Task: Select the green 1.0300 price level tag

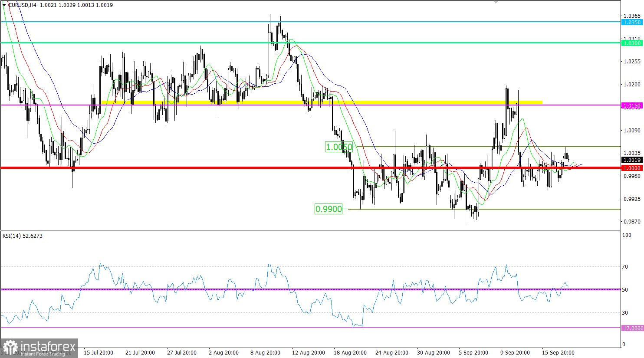Action: (631, 43)
